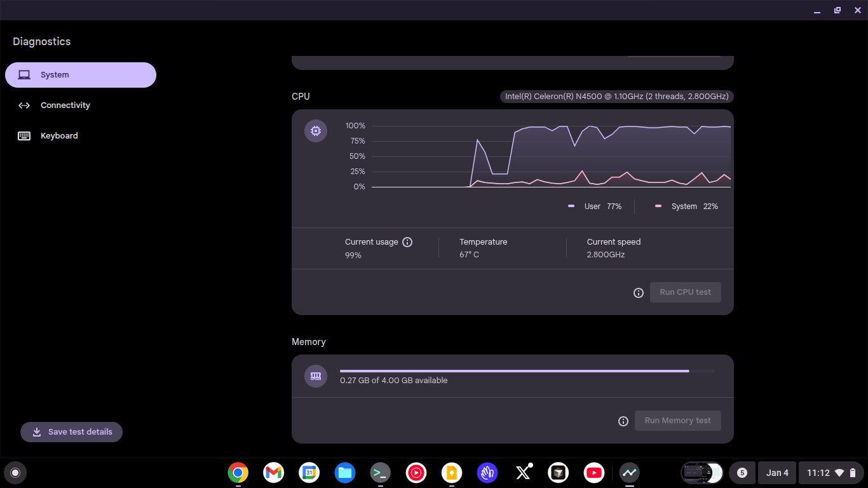
Task: Click the keyboard icon in the sidebar
Action: [x=24, y=135]
